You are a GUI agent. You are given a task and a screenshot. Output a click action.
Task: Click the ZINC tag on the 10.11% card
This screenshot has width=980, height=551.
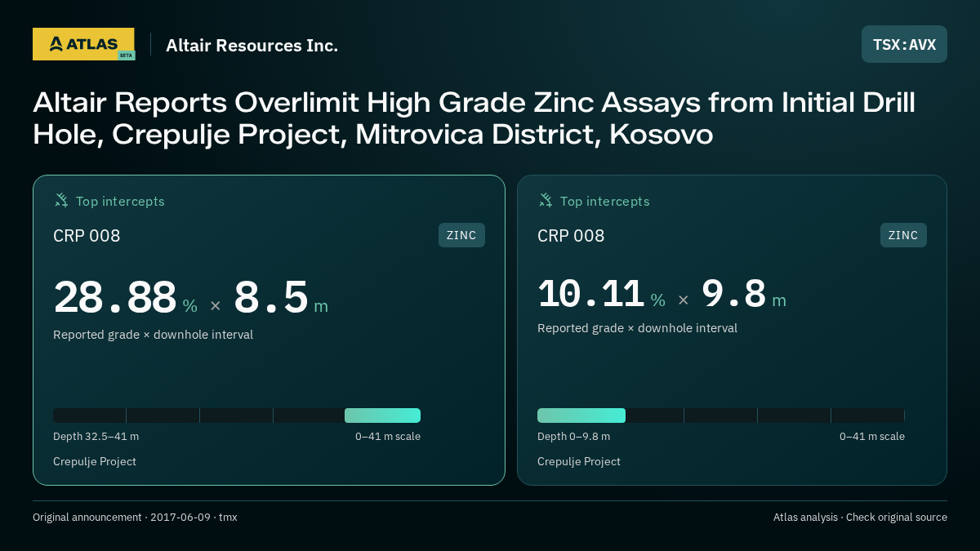(x=903, y=235)
